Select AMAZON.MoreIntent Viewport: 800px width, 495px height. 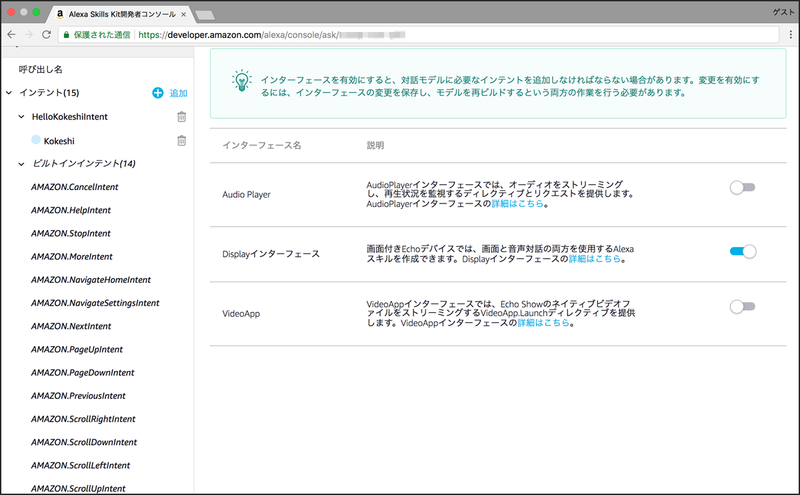pos(72,257)
